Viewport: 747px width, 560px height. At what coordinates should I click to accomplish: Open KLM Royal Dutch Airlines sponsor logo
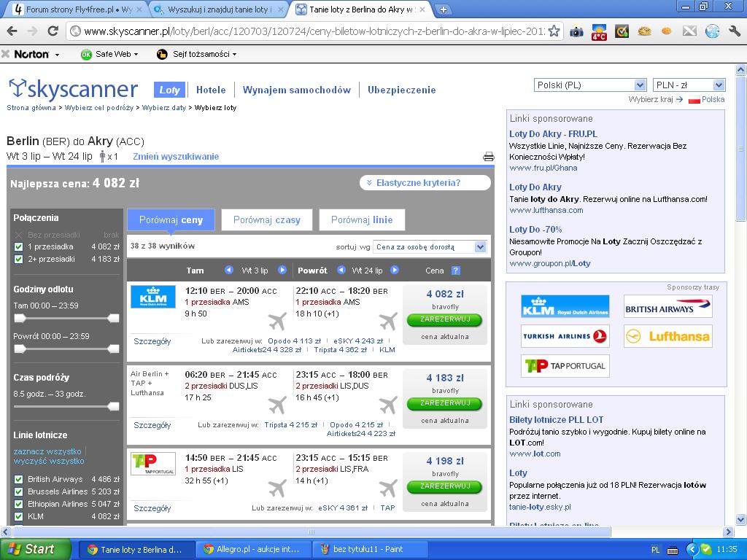[x=565, y=306]
